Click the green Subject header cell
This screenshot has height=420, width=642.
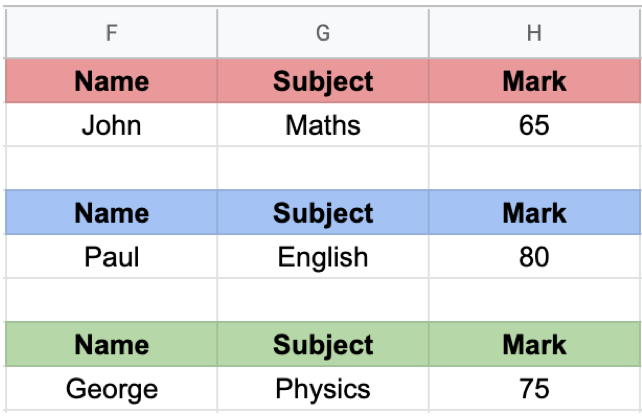(x=323, y=345)
